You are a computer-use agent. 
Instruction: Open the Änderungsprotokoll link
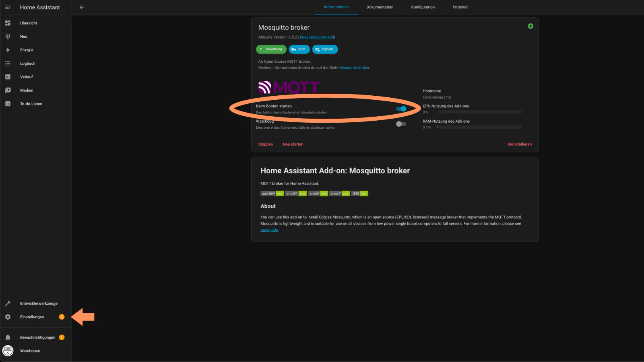(x=317, y=37)
